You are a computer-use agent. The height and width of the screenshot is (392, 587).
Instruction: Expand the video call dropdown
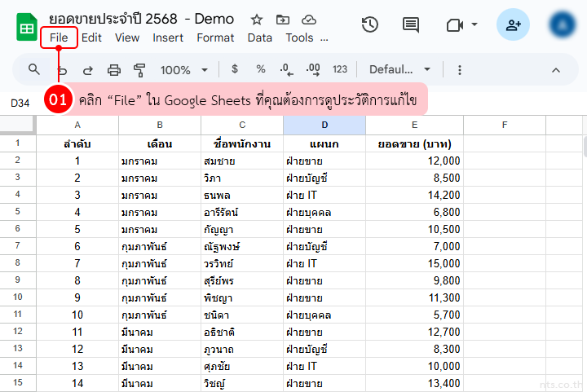tap(474, 24)
